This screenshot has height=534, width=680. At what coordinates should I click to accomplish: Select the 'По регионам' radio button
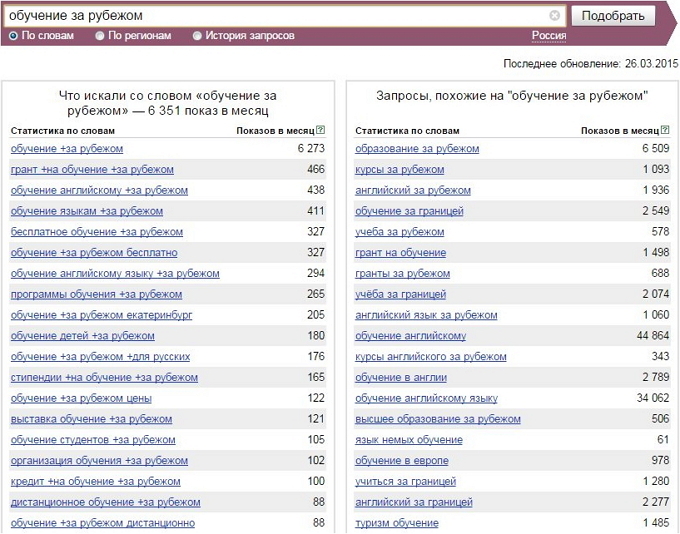point(100,36)
